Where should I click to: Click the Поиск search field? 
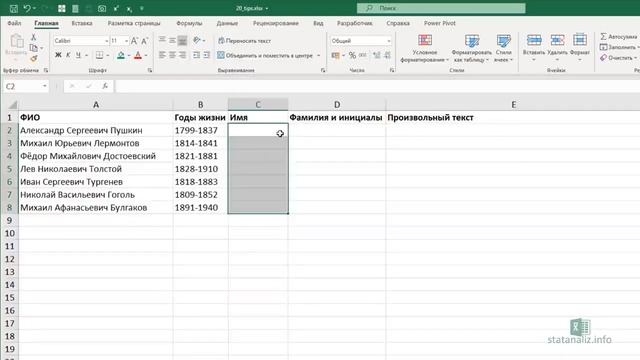(x=441, y=8)
